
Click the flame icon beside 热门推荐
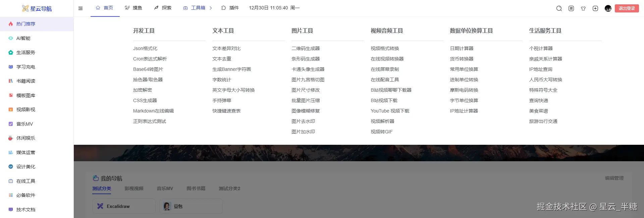(11, 24)
